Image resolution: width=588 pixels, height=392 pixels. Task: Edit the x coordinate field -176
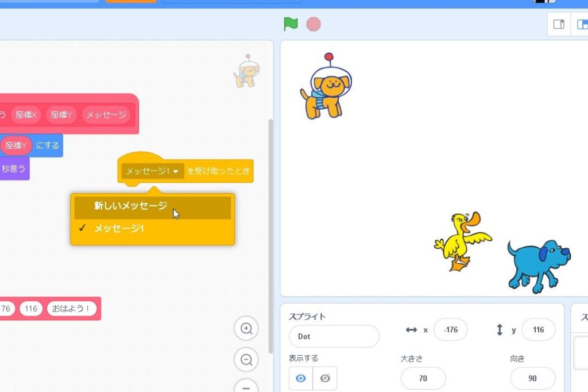pos(450,330)
